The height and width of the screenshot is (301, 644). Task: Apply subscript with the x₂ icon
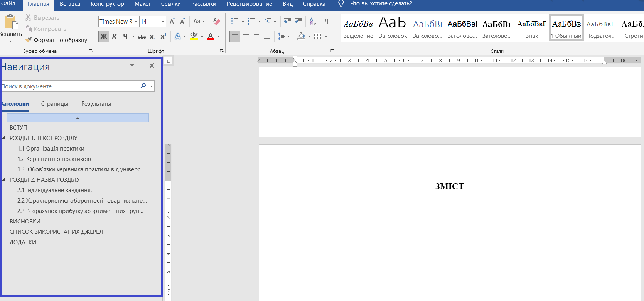pyautogui.click(x=153, y=37)
